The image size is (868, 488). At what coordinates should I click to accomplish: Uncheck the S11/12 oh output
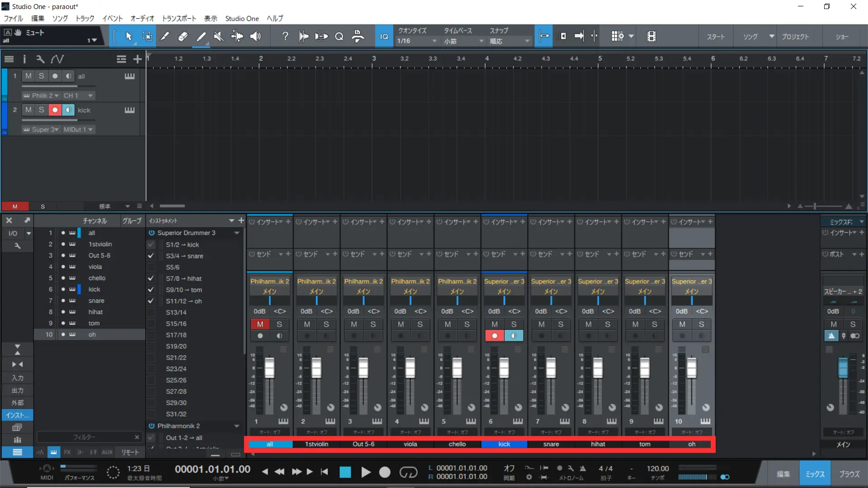click(151, 301)
